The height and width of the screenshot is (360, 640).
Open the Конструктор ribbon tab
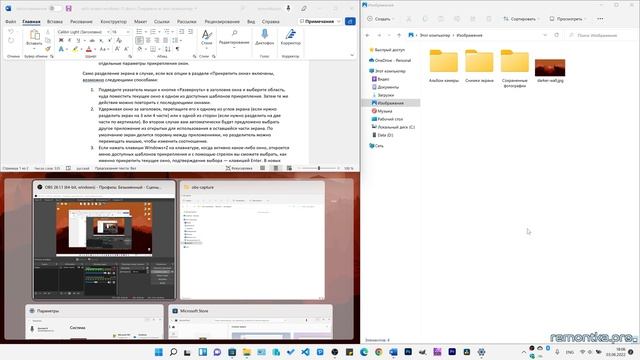[113, 21]
